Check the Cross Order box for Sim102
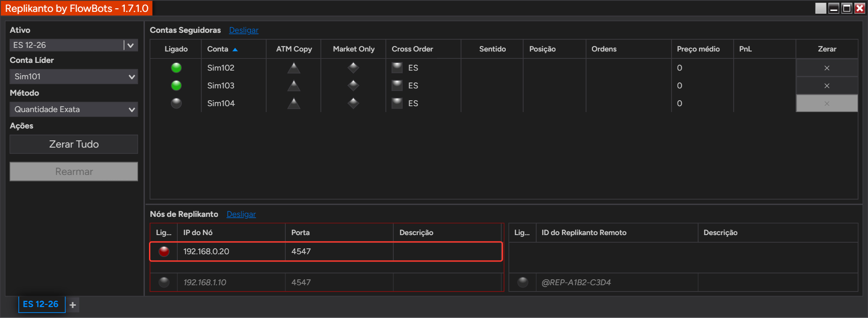868x318 pixels. [x=397, y=68]
